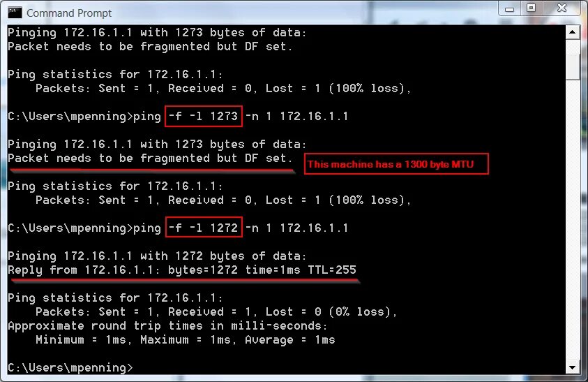588x382 pixels.
Task: Minimize the Command Prompt window
Action: 509,8
